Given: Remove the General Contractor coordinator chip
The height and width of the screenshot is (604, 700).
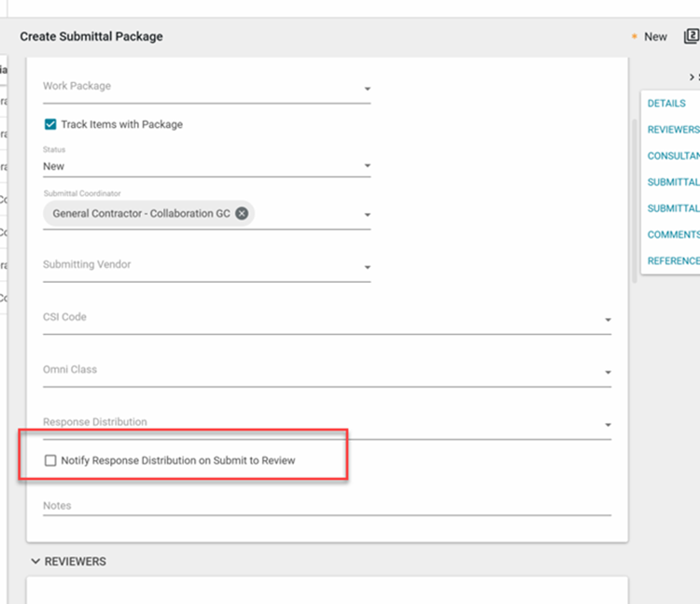Looking at the screenshot, I should click(x=242, y=213).
